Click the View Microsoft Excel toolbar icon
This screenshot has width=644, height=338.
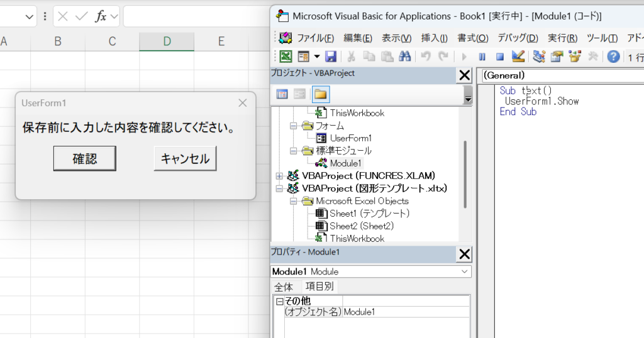286,56
